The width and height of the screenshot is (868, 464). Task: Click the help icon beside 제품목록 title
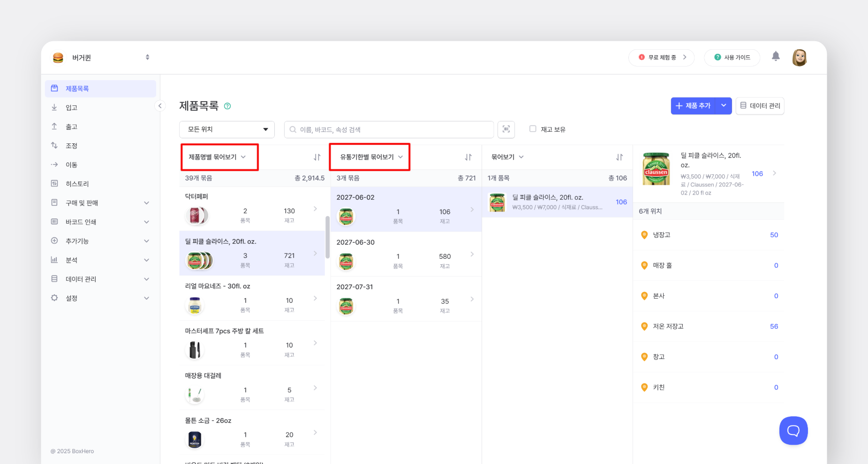227,106
